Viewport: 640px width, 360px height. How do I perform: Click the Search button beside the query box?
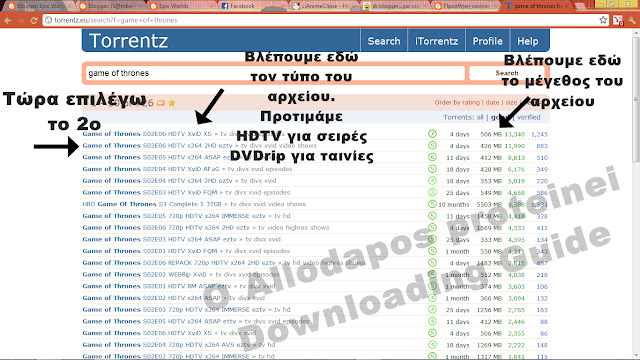point(507,73)
